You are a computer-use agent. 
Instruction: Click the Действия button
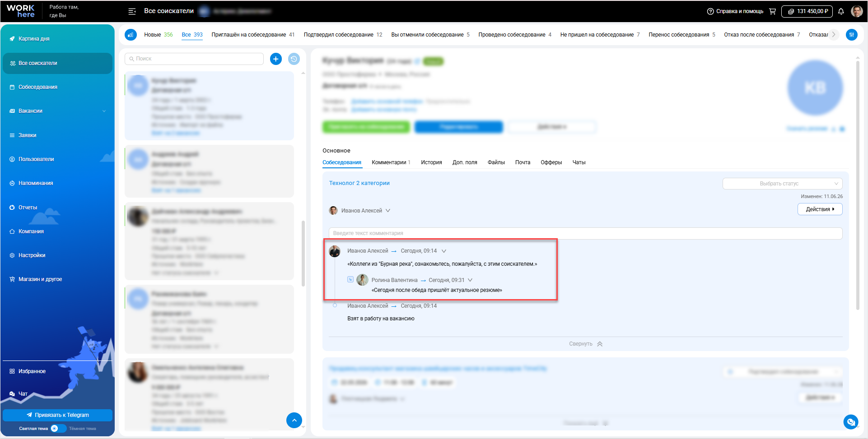click(820, 209)
